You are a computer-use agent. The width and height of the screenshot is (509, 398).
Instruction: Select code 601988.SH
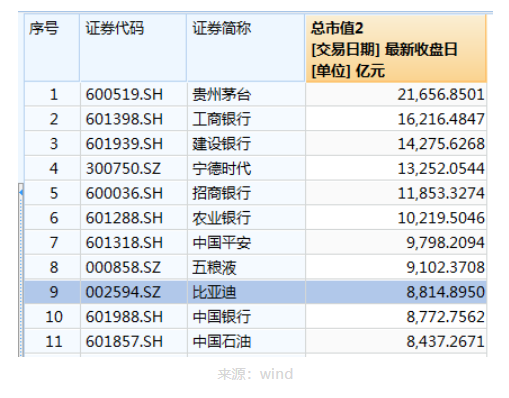coord(124,317)
